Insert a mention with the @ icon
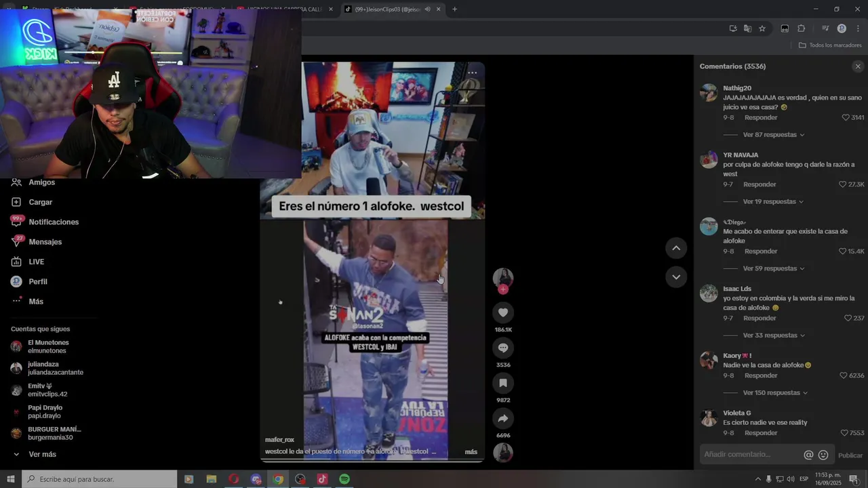 (808, 455)
